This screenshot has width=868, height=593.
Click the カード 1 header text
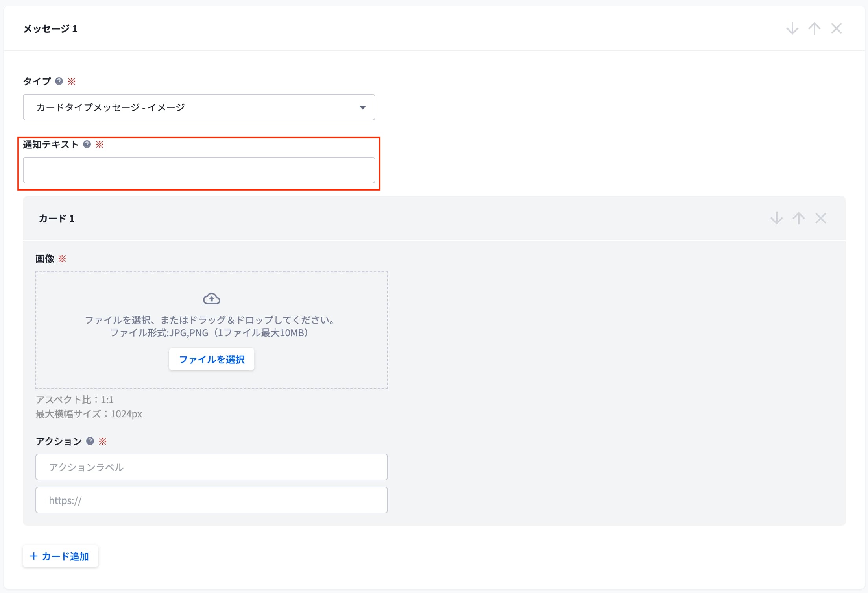coord(56,219)
